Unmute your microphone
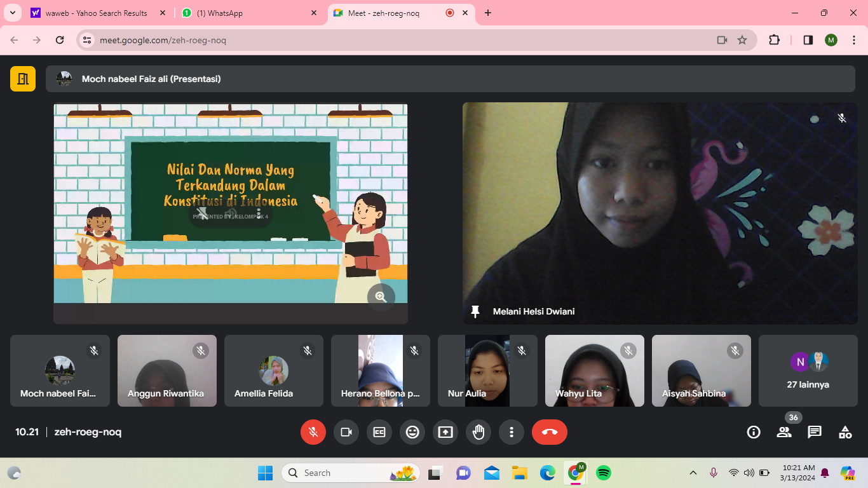868x488 pixels. [313, 432]
